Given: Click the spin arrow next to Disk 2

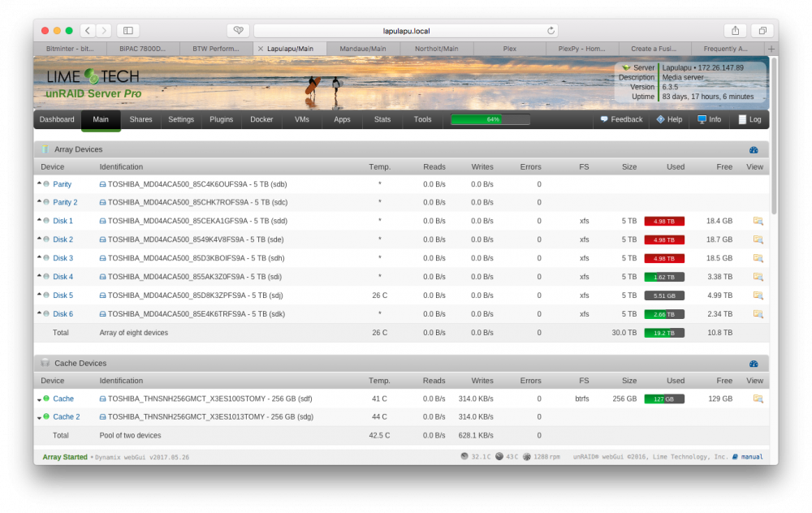Looking at the screenshot, I should click(39, 239).
